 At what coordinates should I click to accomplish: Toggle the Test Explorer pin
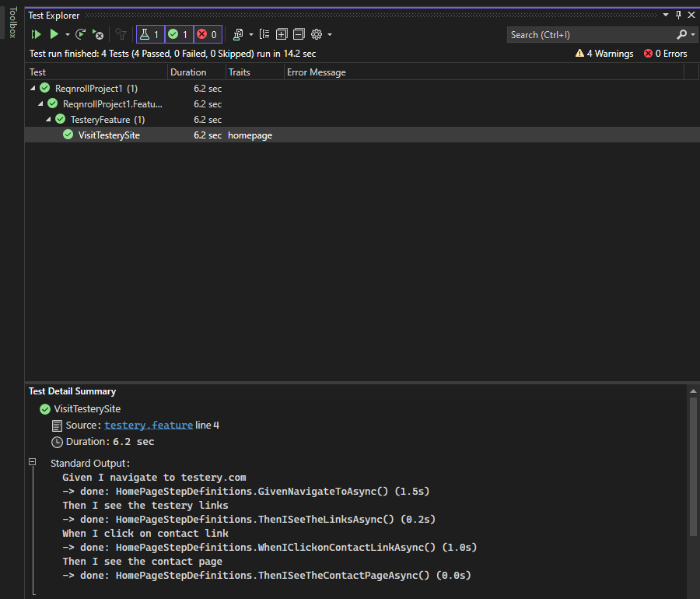679,15
